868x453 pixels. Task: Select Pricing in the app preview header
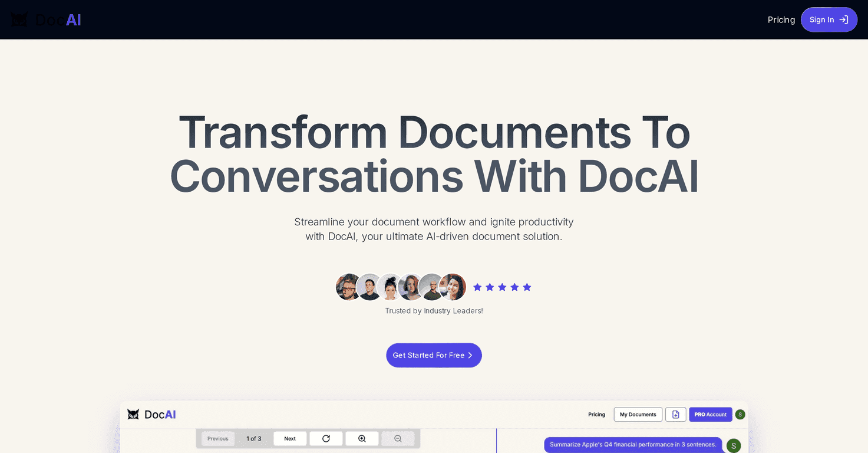tap(596, 414)
